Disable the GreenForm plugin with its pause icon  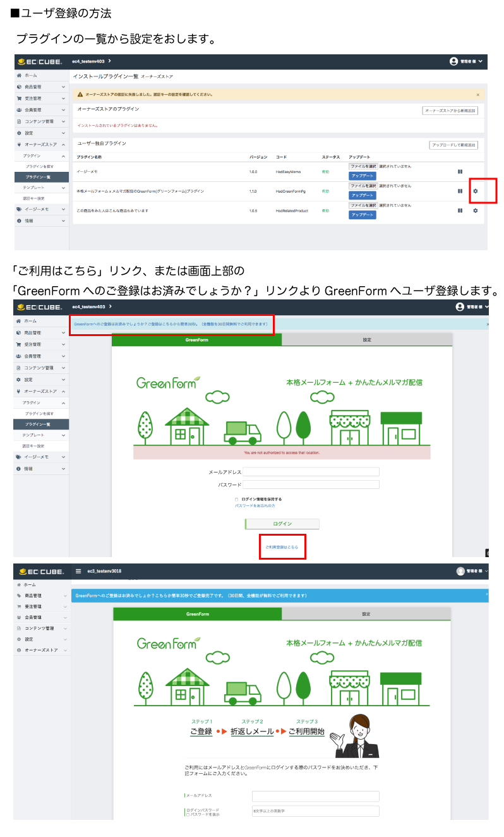(460, 191)
